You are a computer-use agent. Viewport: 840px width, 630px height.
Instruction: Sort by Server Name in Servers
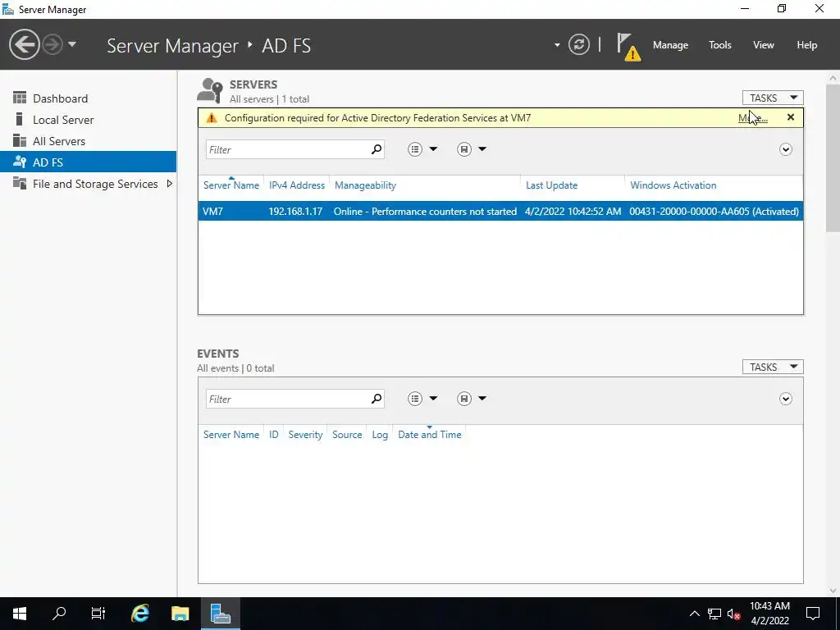point(231,185)
